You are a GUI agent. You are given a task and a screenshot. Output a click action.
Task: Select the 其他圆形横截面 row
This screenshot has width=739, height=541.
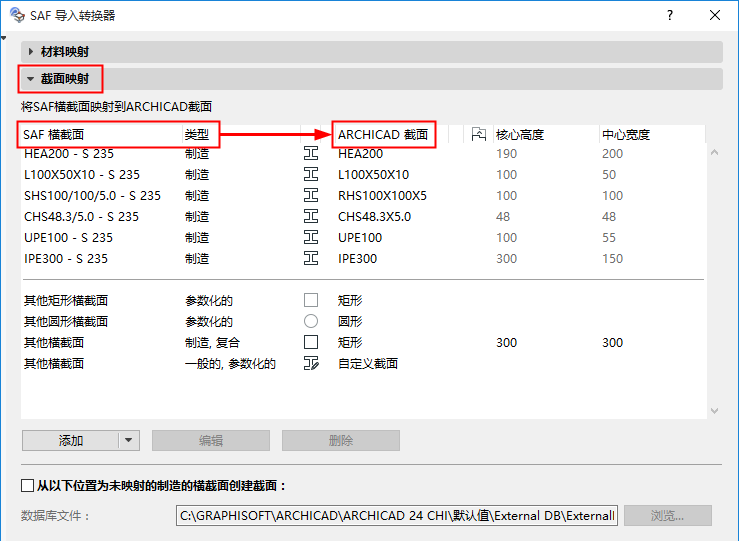tap(363, 321)
